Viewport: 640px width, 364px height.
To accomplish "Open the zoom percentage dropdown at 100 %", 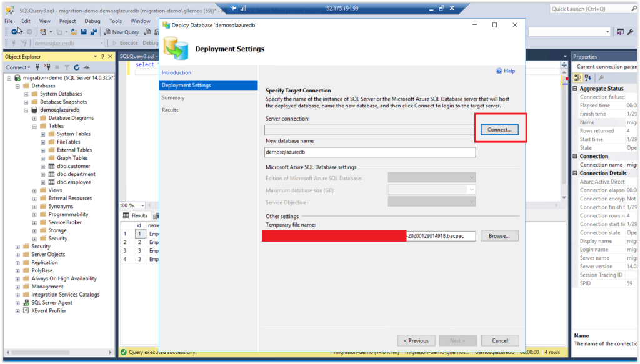I will tap(142, 205).
